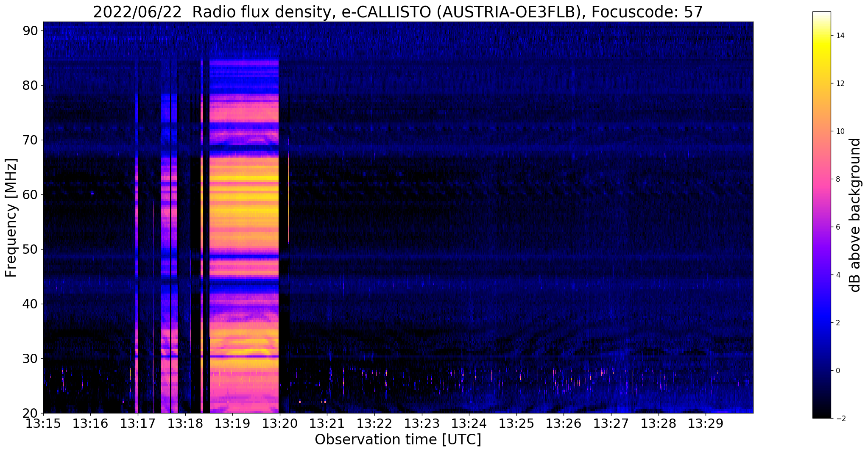868x452 pixels.
Task: Click the 13:24 time tick label
Action: (x=469, y=424)
